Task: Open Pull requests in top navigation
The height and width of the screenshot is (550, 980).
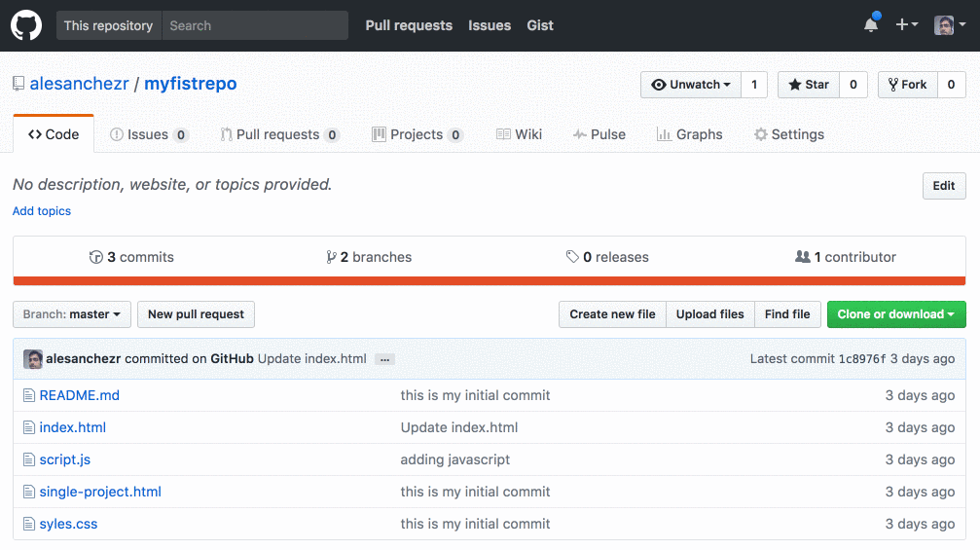Action: [409, 25]
